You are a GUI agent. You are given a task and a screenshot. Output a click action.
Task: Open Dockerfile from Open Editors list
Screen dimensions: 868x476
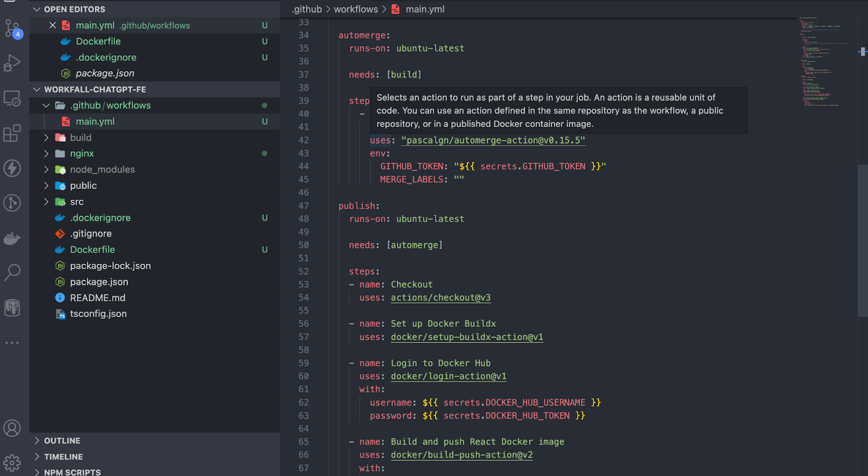point(98,41)
